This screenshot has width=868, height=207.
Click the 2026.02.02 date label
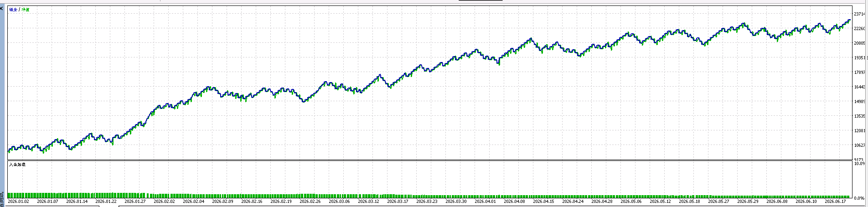[x=164, y=201]
